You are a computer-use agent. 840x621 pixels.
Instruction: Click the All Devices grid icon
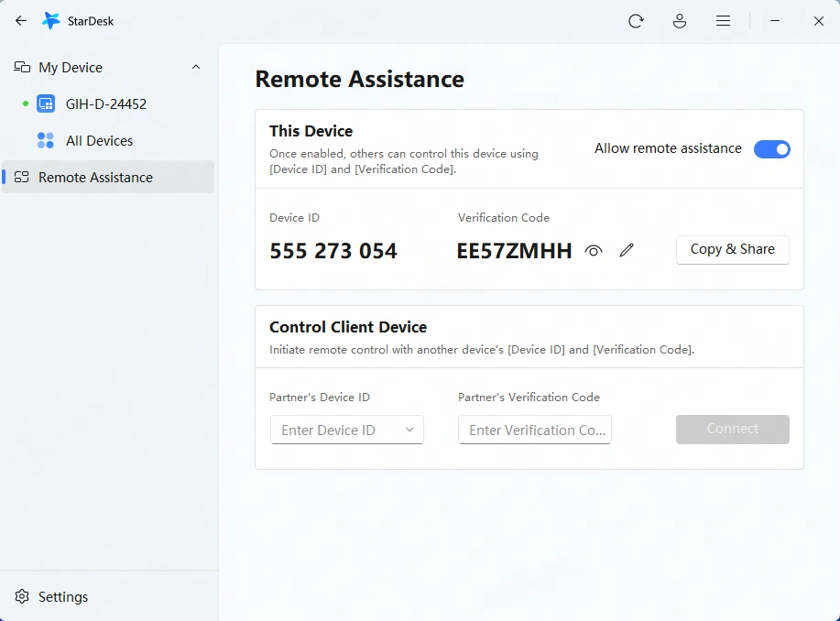[46, 141]
